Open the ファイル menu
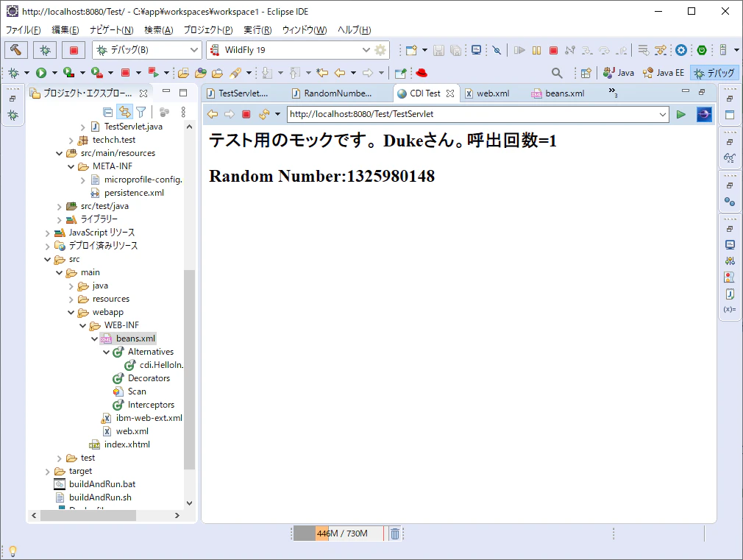The height and width of the screenshot is (560, 743). pos(24,30)
